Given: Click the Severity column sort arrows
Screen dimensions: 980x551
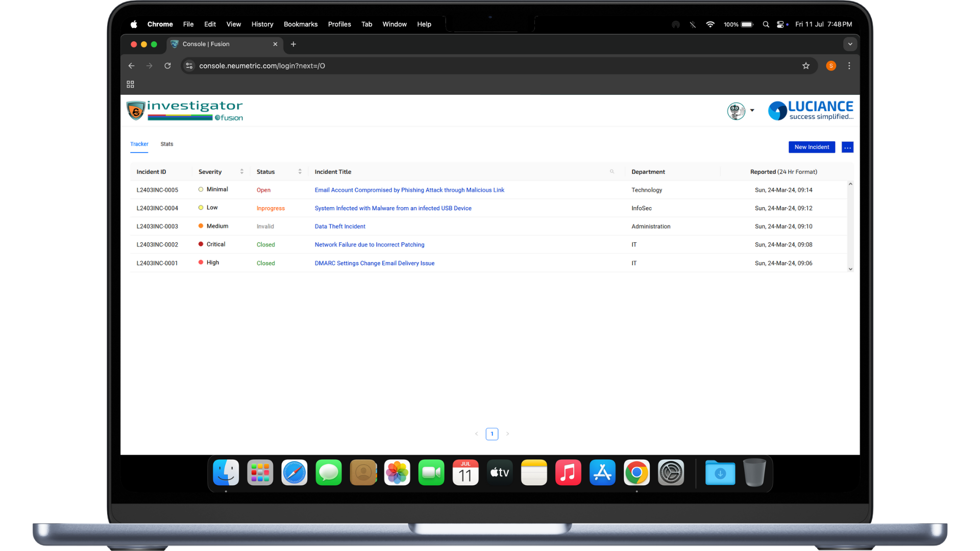Looking at the screenshot, I should pos(241,171).
